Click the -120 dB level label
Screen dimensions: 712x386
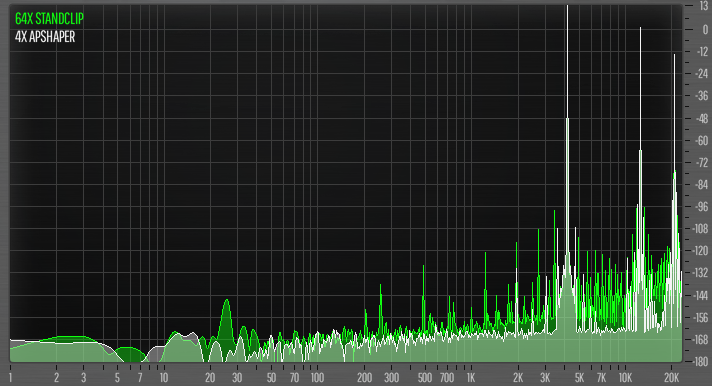(x=700, y=251)
